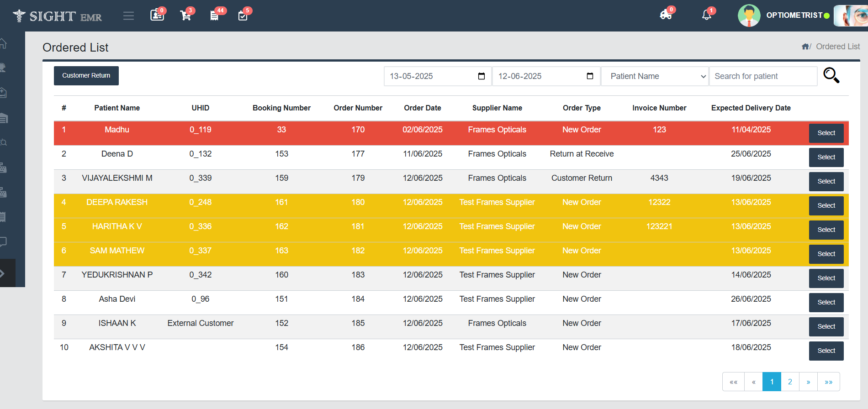Click the Customer Return button
Screen dimensions: 868x409
point(86,76)
